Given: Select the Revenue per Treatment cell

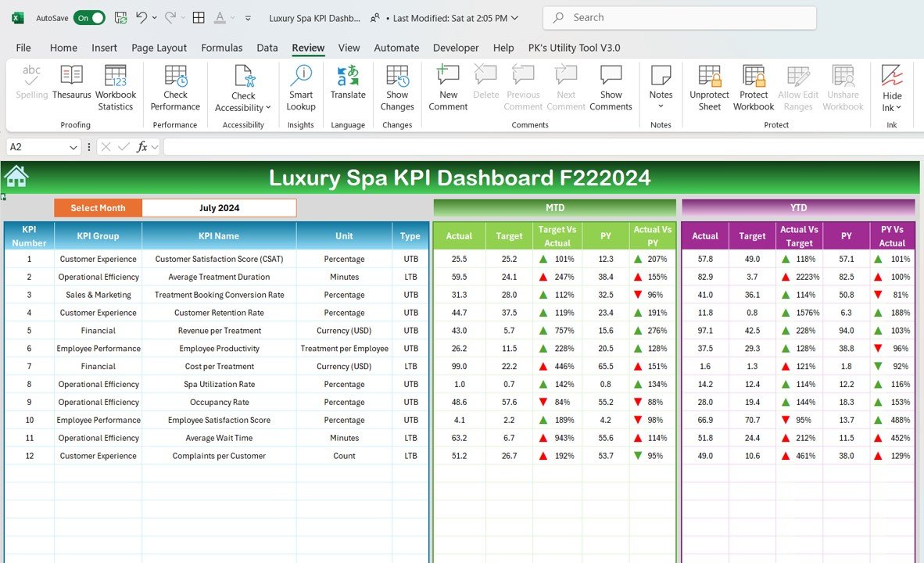Looking at the screenshot, I should click(219, 331).
